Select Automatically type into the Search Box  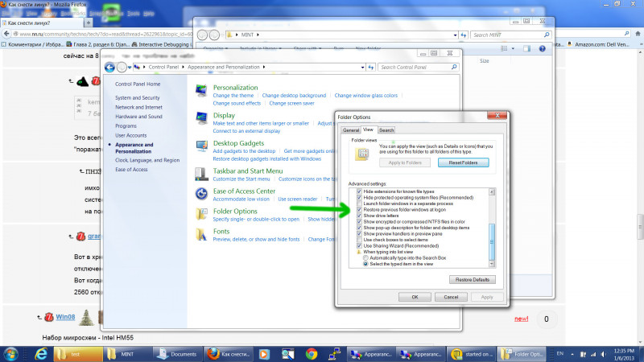(x=366, y=257)
